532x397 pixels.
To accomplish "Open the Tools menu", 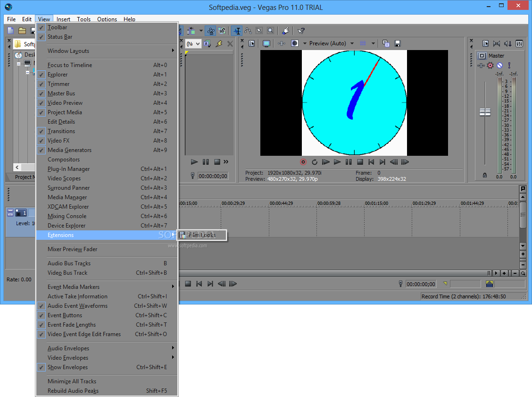I will pos(84,19).
